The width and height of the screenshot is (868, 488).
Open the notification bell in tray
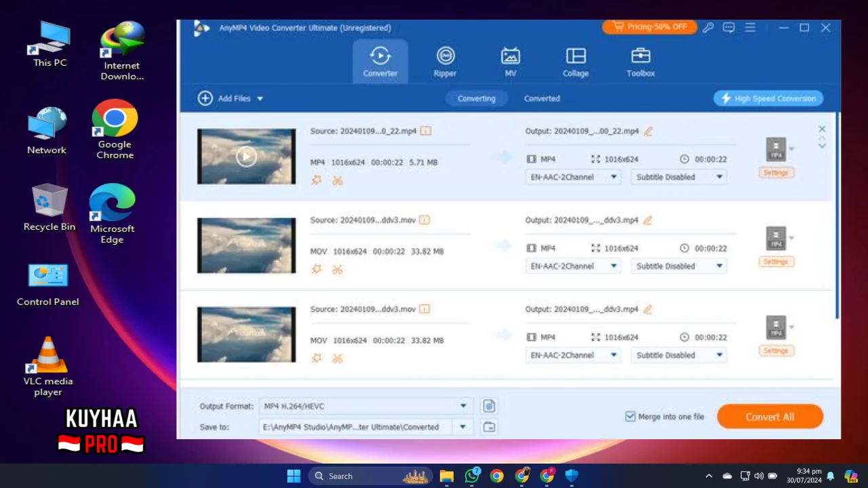830,476
